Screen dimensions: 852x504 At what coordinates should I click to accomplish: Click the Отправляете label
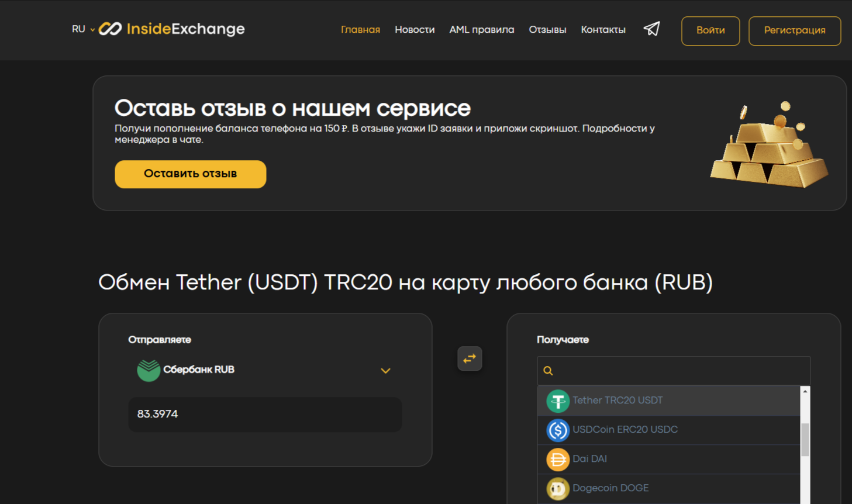(x=160, y=340)
